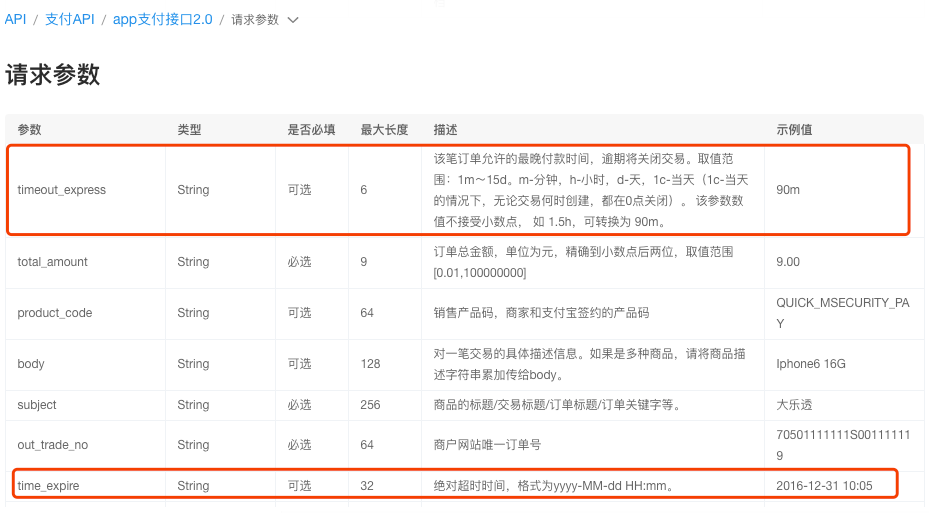Click the 是否必填 column header
The width and height of the screenshot is (929, 513).
click(312, 130)
